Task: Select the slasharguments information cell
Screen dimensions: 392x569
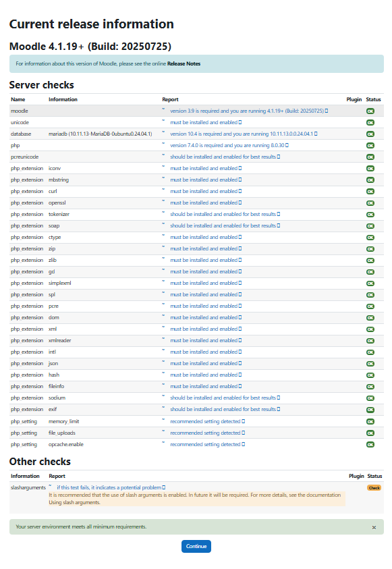Action: coord(28,488)
